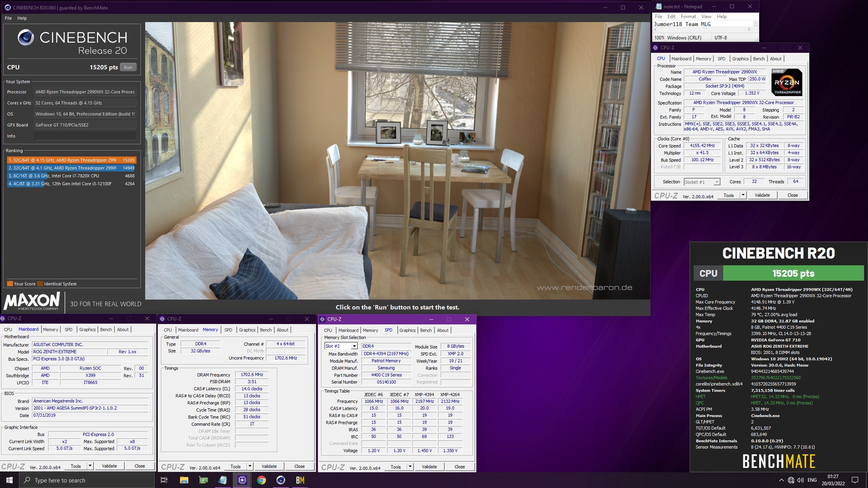Click the volume speaker tray icon
This screenshot has width=868, height=488.
[801, 480]
